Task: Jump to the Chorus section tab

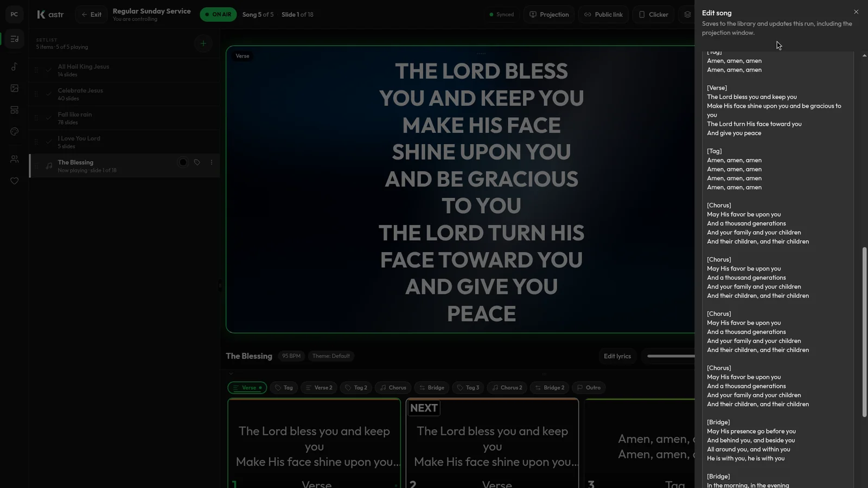Action: click(x=393, y=388)
